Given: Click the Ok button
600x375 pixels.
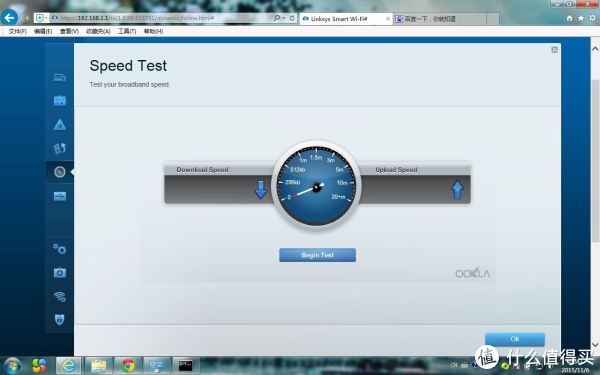Looking at the screenshot, I should point(515,339).
